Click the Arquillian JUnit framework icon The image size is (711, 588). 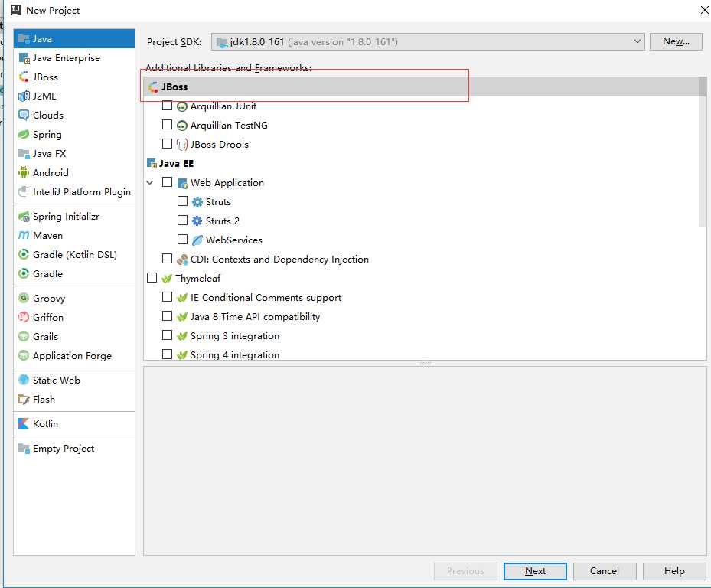pyautogui.click(x=182, y=106)
